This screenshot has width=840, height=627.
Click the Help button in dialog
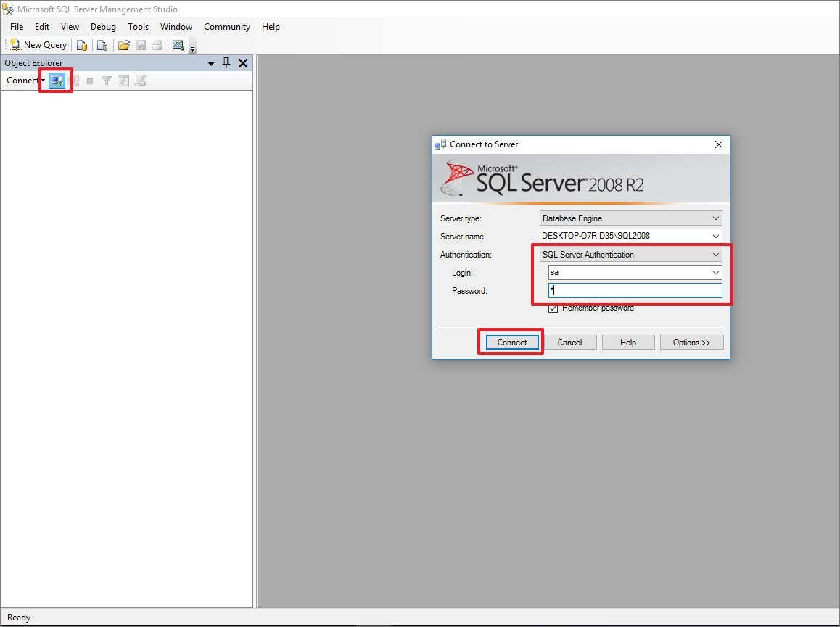tap(628, 343)
